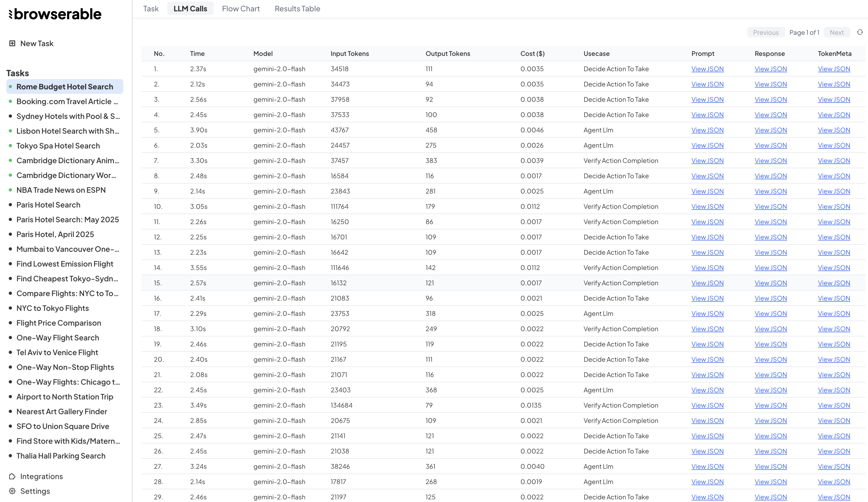Click the Settings gear icon
This screenshot has width=868, height=502.
pos(12,491)
